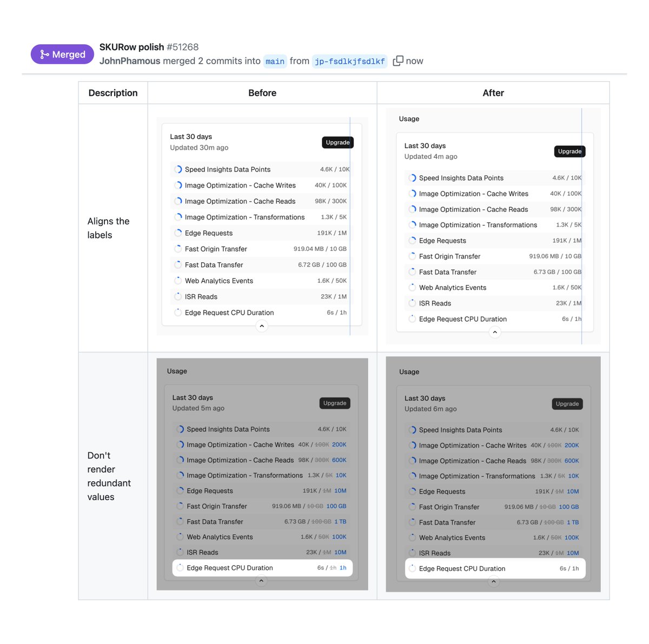Image resolution: width=649 pixels, height=644 pixels.
Task: Click the copy branch name icon
Action: point(398,61)
